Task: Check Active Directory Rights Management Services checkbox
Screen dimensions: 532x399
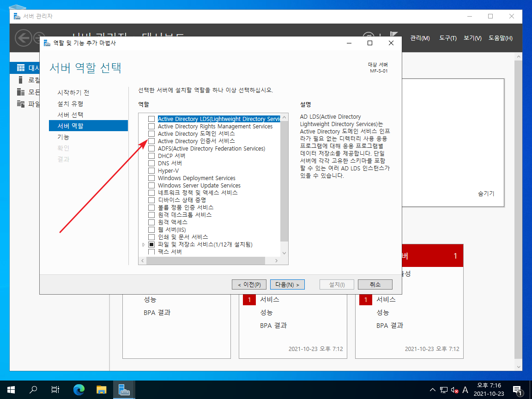Action: point(151,127)
